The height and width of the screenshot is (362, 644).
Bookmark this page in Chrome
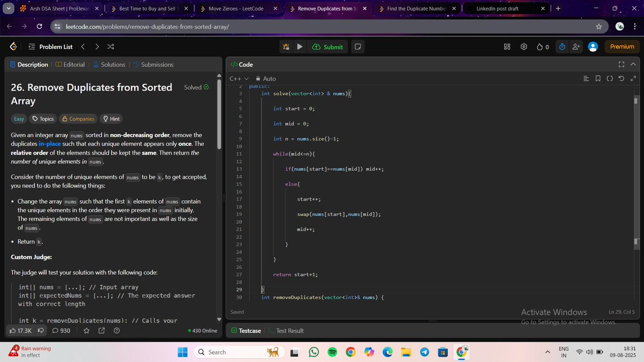[598, 26]
